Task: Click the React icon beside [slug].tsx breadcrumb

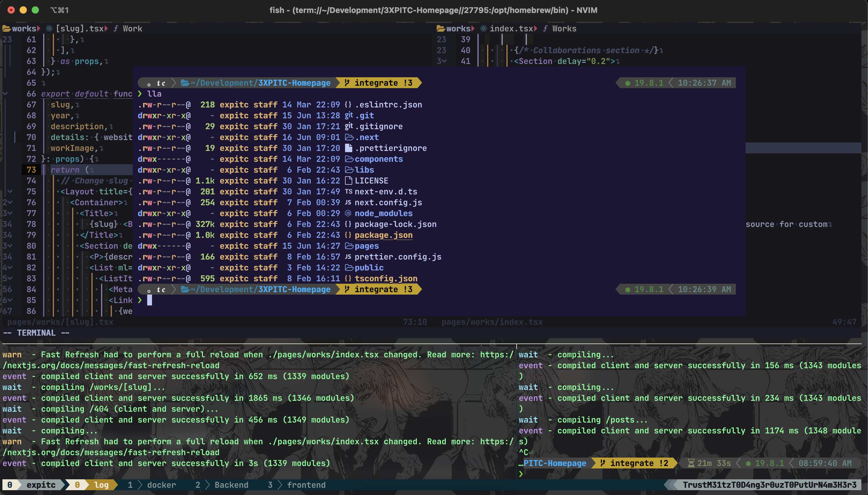Action: click(x=49, y=29)
